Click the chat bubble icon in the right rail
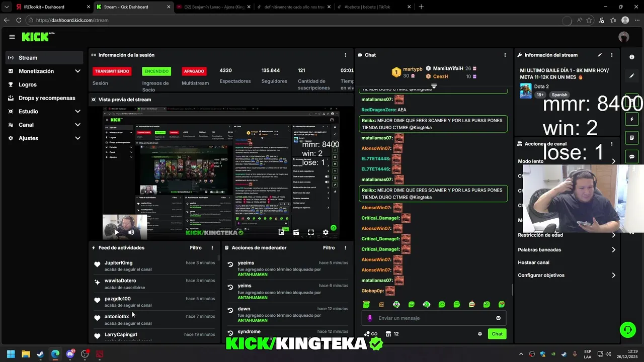The width and height of the screenshot is (644, 362). [632, 157]
